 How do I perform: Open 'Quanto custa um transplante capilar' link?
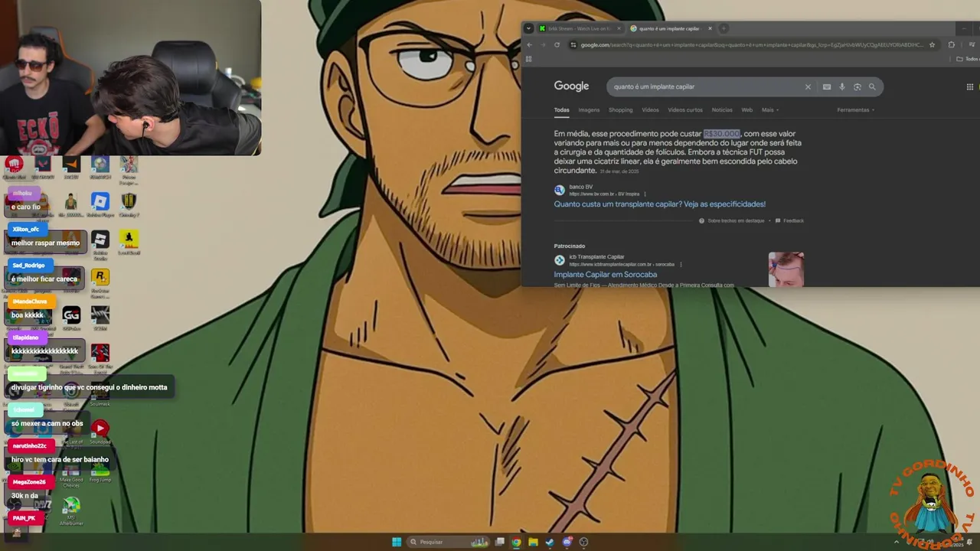(x=659, y=204)
